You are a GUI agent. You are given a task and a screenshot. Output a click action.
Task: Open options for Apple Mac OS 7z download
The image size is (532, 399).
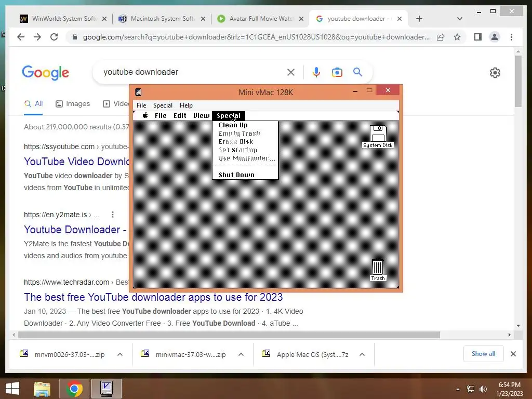pyautogui.click(x=362, y=354)
